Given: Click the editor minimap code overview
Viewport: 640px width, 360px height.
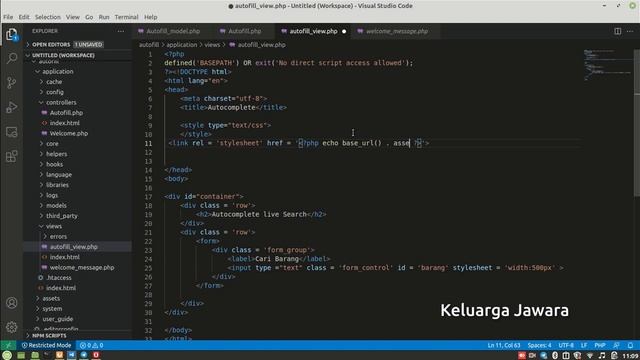Looking at the screenshot, I should tap(607, 65).
